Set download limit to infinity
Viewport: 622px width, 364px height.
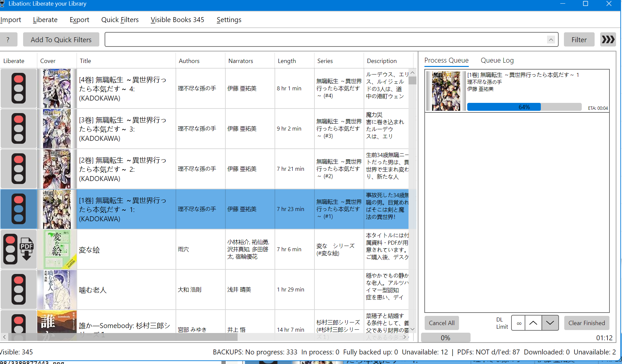pos(519,323)
